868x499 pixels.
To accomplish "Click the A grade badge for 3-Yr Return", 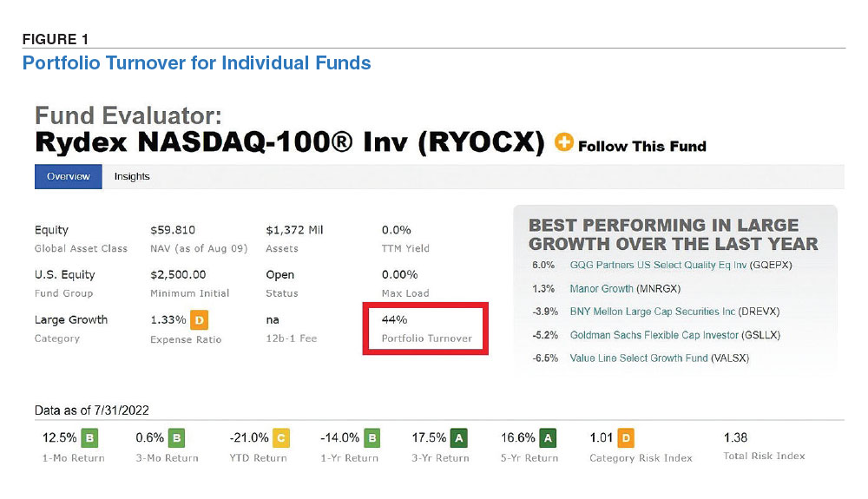I will pos(459,438).
